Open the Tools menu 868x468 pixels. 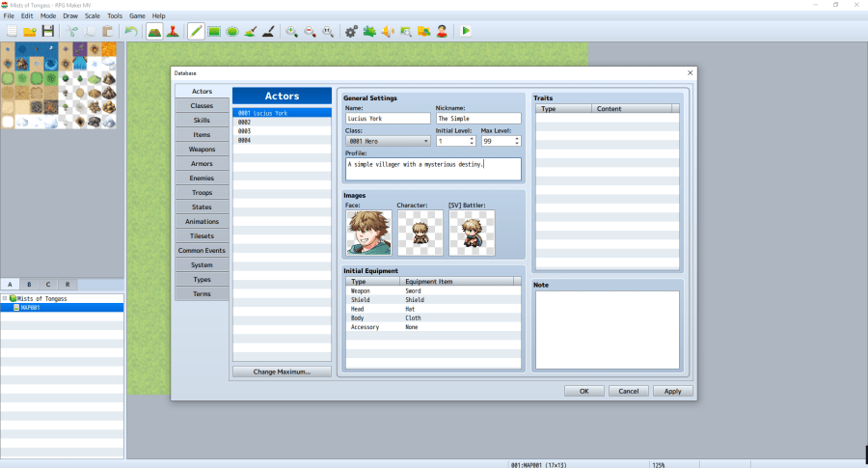tap(115, 16)
